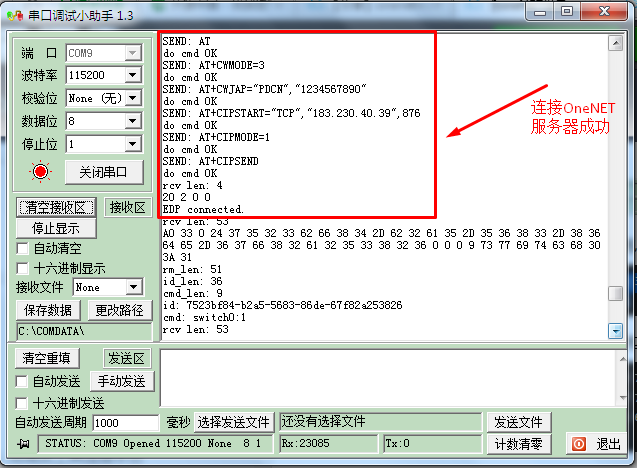The width and height of the screenshot is (637, 468).
Task: Toggle the 十六进制发送 checkbox
Action: 21,403
